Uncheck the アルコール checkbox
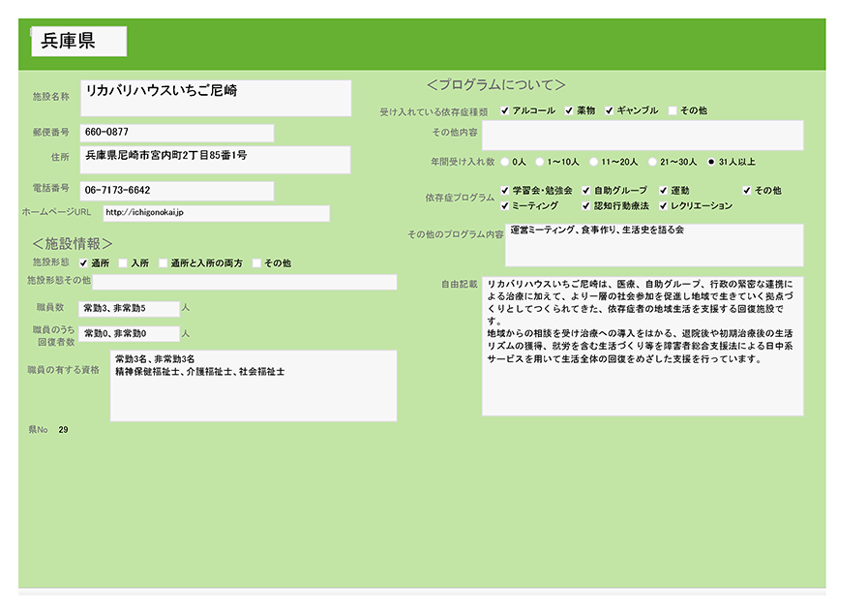The image size is (868, 614). (x=505, y=110)
